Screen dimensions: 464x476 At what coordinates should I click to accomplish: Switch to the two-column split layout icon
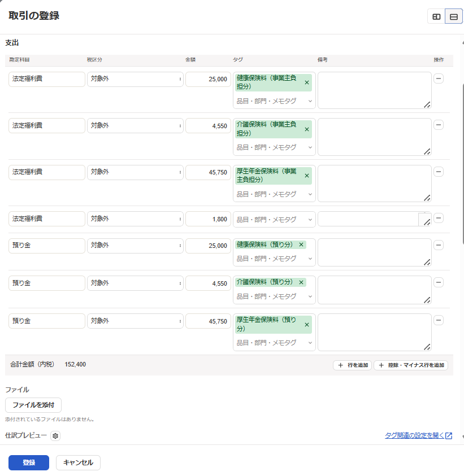click(436, 17)
